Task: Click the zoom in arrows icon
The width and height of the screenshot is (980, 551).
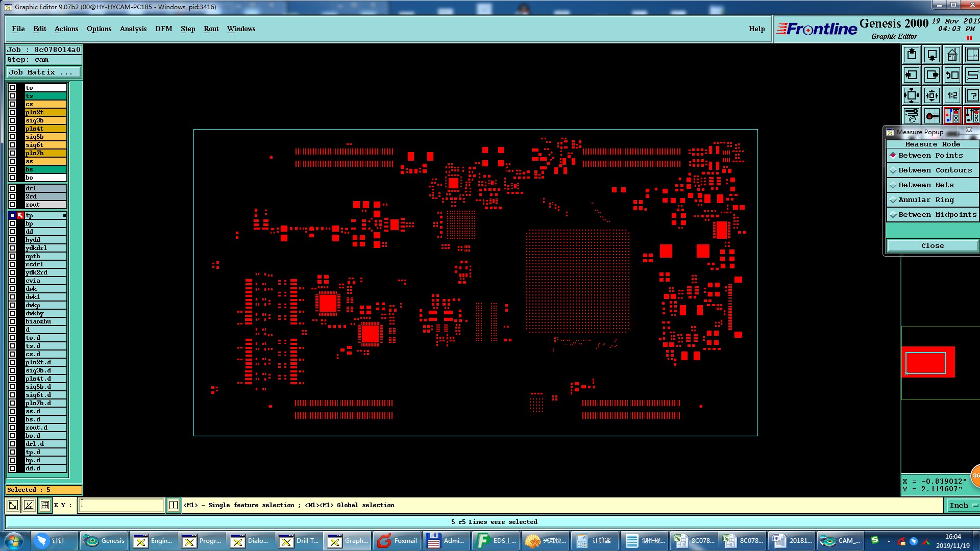Action: coord(912,95)
